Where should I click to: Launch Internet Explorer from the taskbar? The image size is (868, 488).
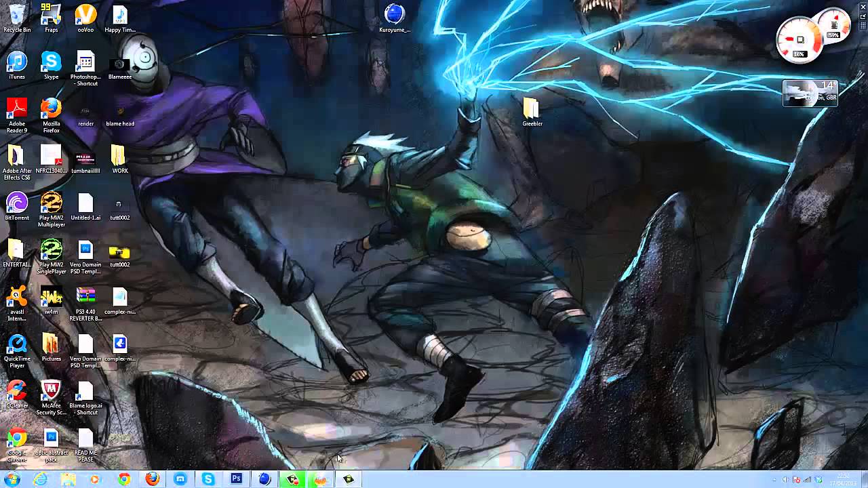pyautogui.click(x=41, y=479)
